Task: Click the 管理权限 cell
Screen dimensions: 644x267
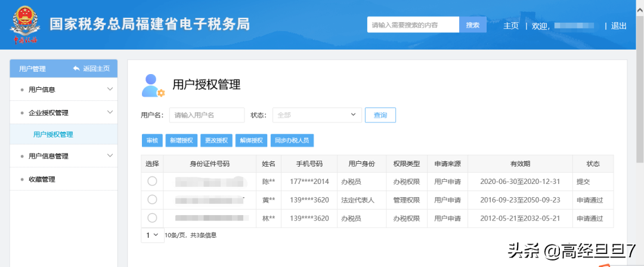Action: (407, 200)
